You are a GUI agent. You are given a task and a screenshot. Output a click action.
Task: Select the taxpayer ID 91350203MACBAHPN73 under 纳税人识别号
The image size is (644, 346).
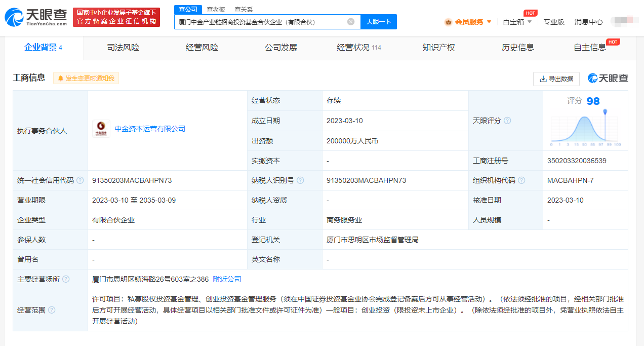tap(367, 180)
